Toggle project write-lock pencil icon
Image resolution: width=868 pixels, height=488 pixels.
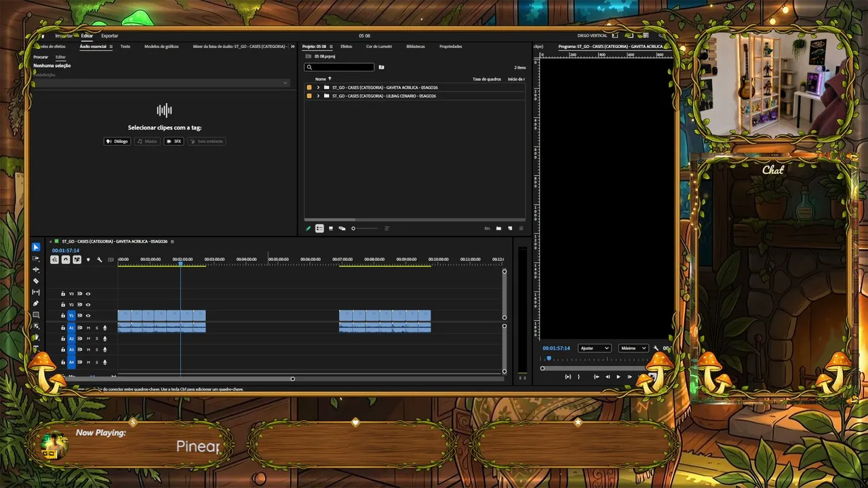(x=308, y=228)
